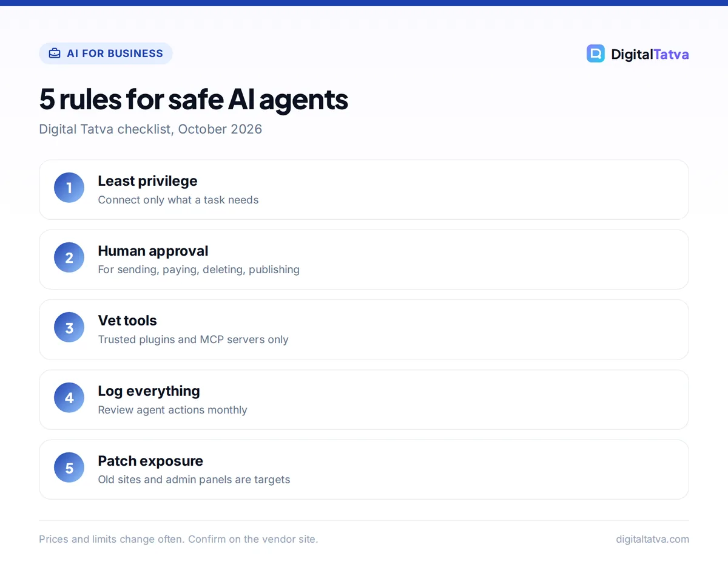728x575 pixels.
Task: Click the 'Least privilege' title
Action: point(147,181)
